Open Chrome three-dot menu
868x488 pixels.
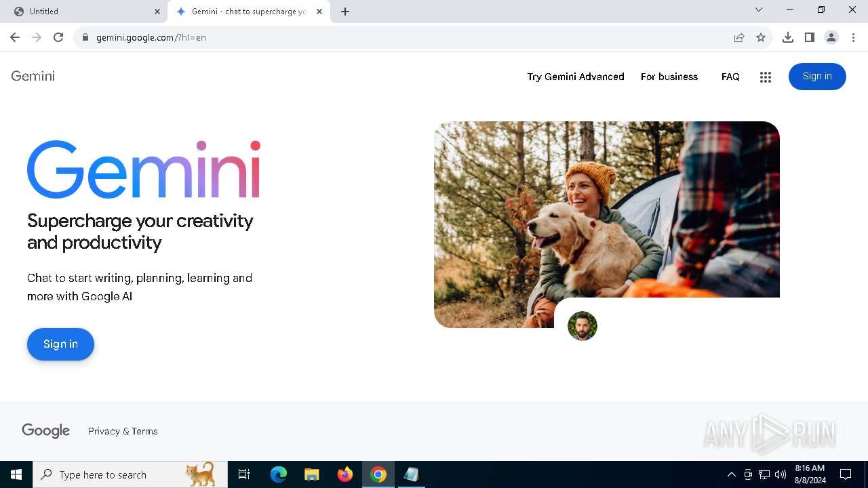coord(853,37)
